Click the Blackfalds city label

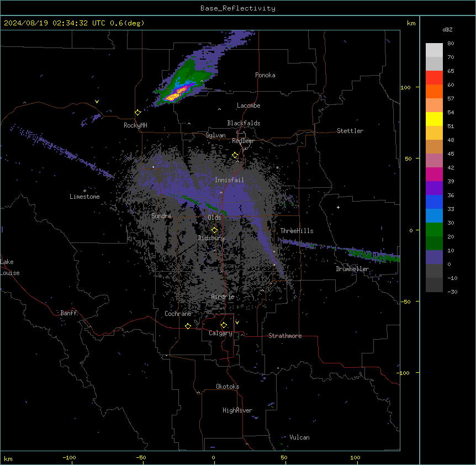point(244,123)
